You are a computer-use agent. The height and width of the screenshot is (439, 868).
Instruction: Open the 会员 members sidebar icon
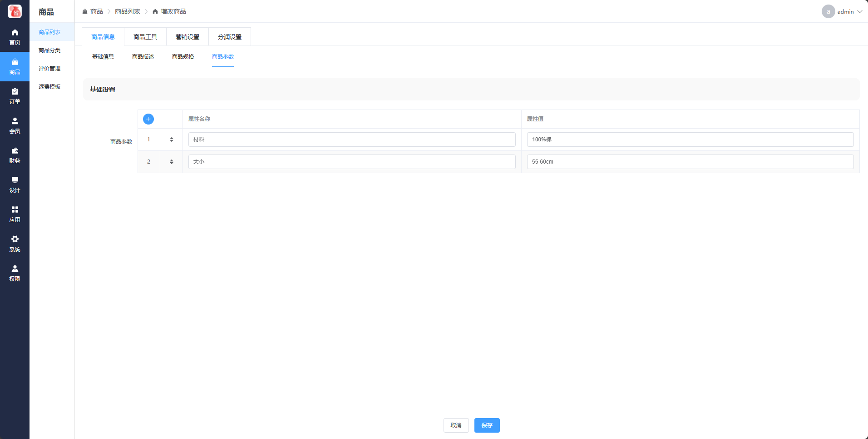point(15,125)
